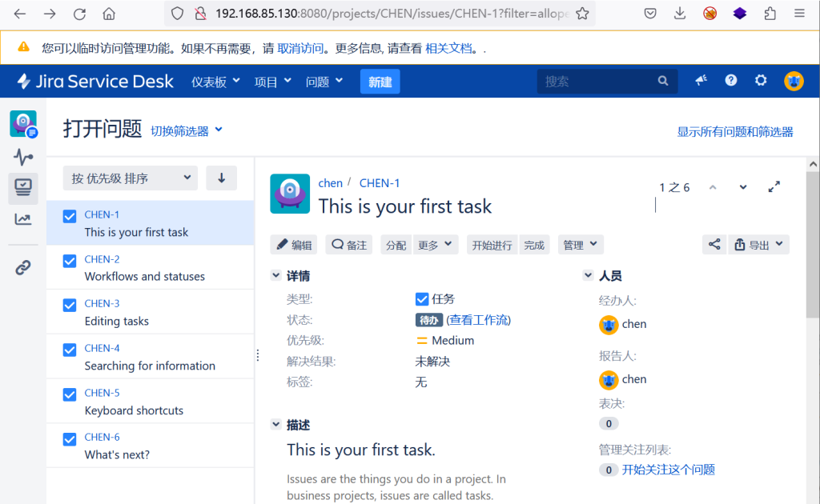Screen dimensions: 820x504
Task: Click the 开始关注这个问题 watch link
Action: 669,470
